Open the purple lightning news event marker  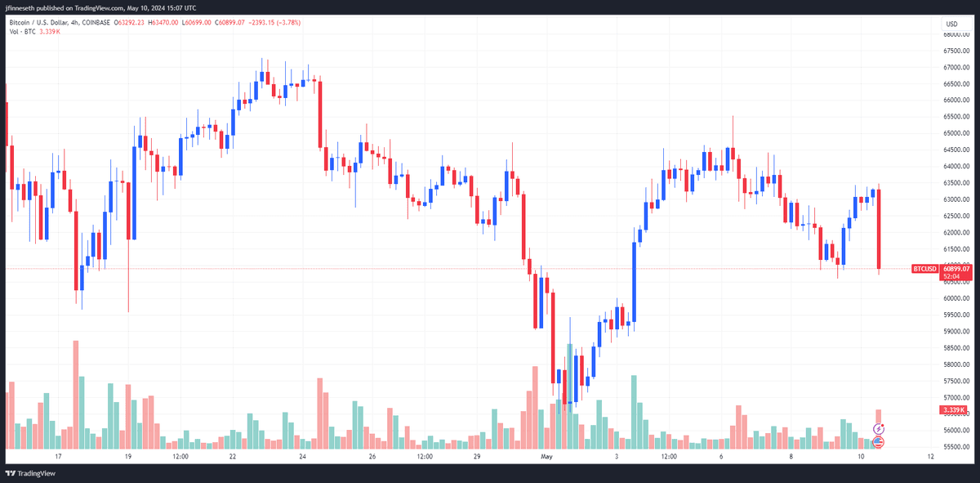point(879,428)
